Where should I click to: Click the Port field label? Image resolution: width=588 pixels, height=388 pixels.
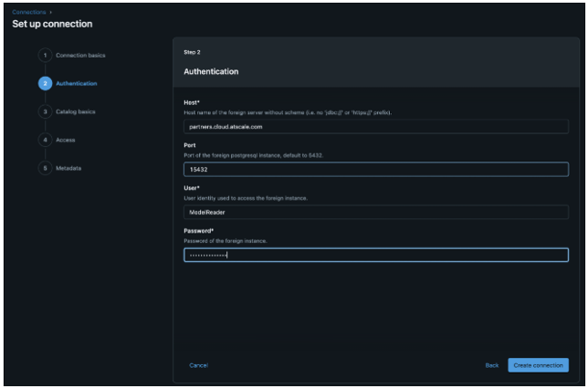(190, 145)
